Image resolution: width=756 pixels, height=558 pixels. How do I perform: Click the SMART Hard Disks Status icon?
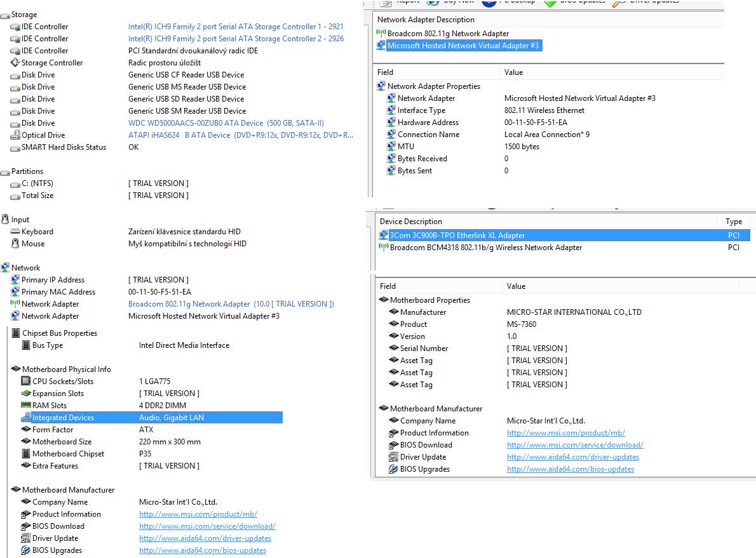click(15, 147)
